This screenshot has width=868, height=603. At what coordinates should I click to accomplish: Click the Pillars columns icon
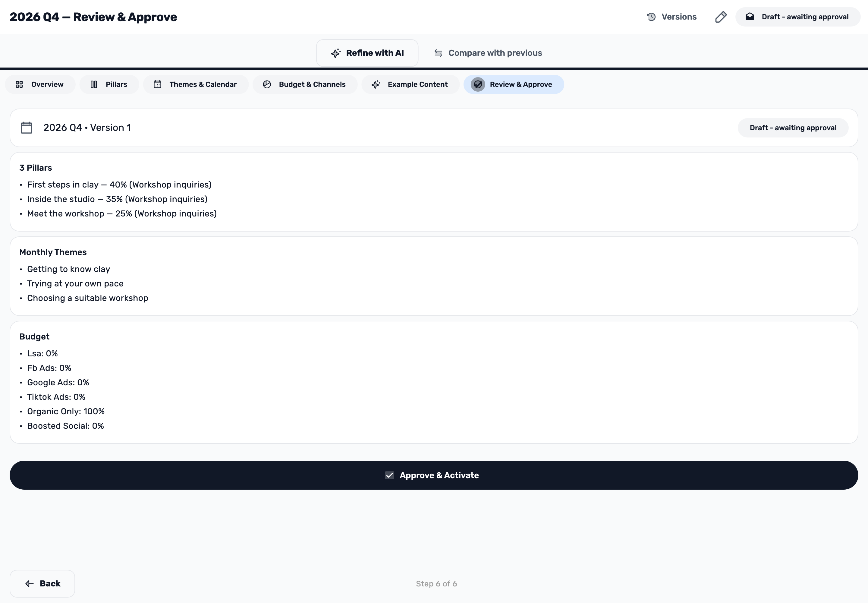pyautogui.click(x=94, y=84)
